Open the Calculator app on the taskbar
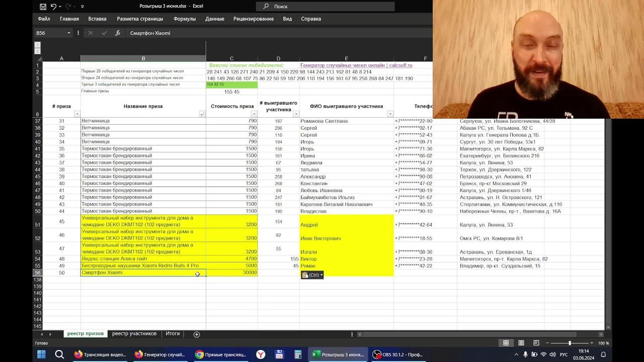The width and height of the screenshot is (644, 362). 298,354
